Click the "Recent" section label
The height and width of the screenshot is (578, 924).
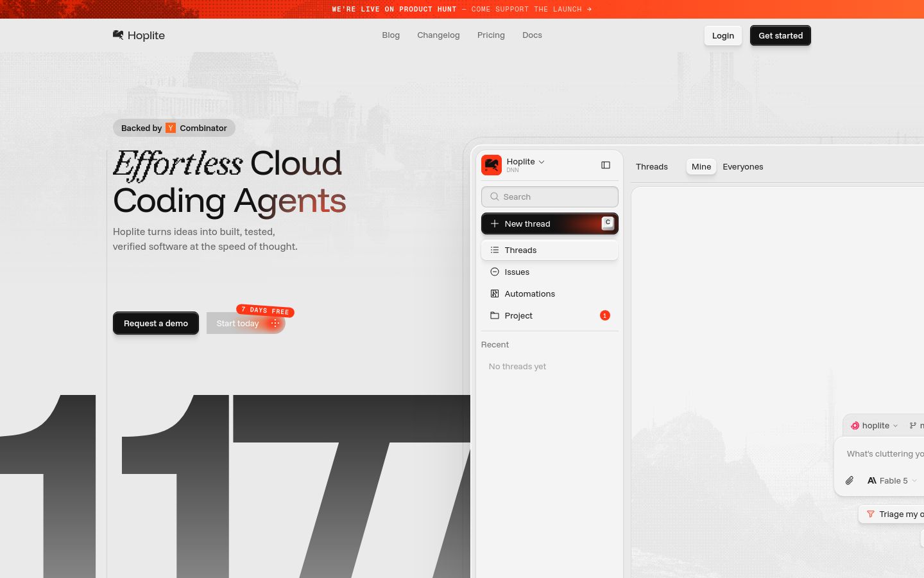tap(495, 344)
